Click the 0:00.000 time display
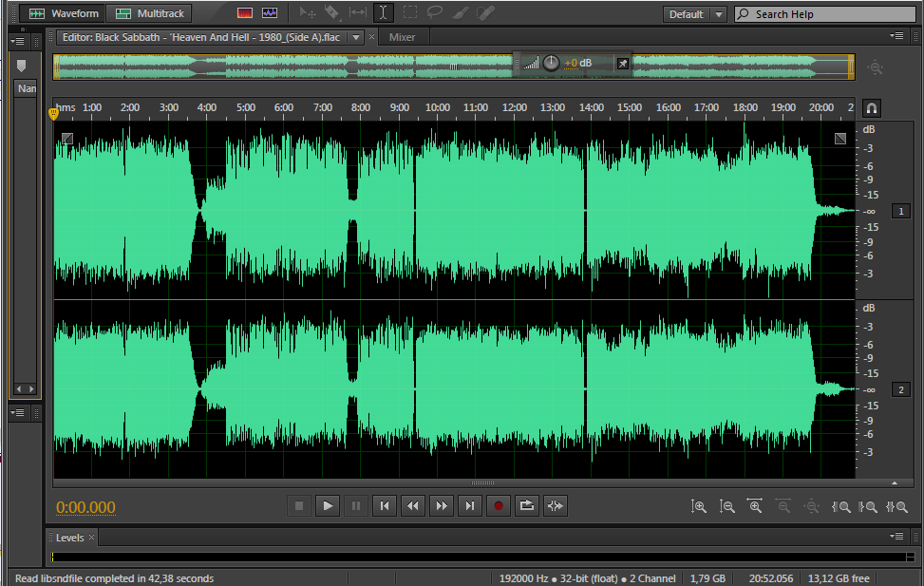The width and height of the screenshot is (924, 586). point(86,507)
